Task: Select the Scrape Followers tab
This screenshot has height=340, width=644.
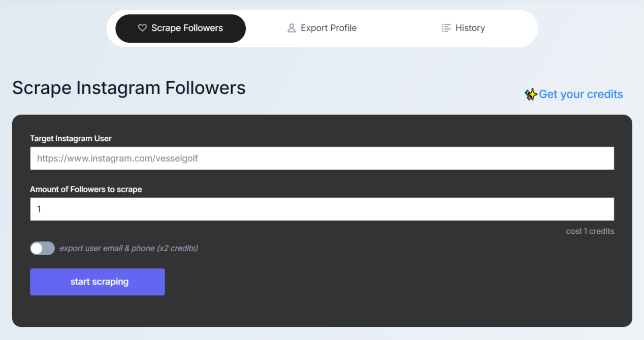Action: (180, 28)
